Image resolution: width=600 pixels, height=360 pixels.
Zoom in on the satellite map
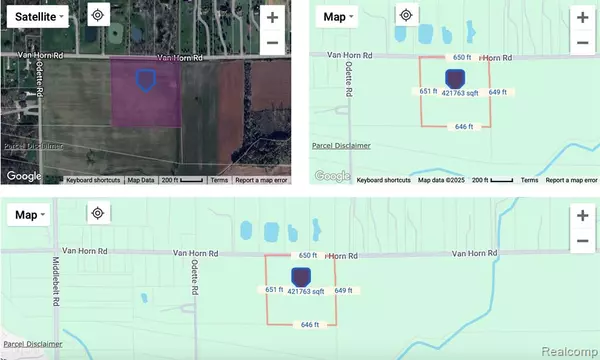coord(272,17)
